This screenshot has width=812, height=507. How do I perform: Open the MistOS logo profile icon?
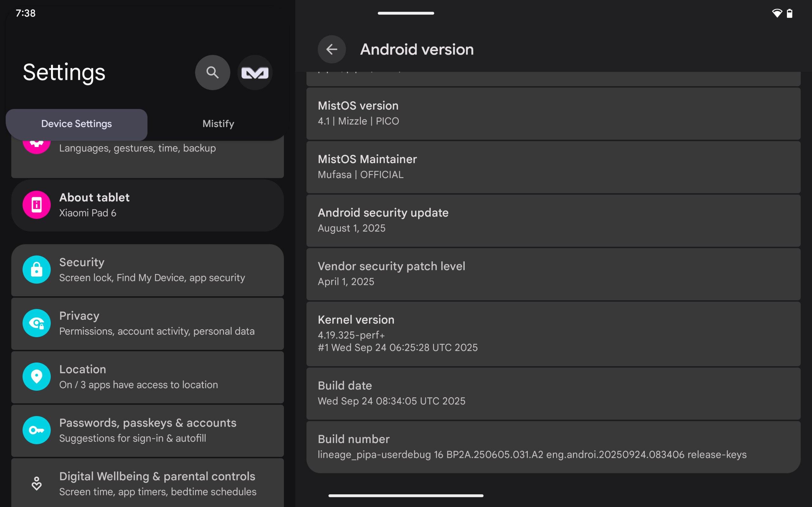point(255,73)
